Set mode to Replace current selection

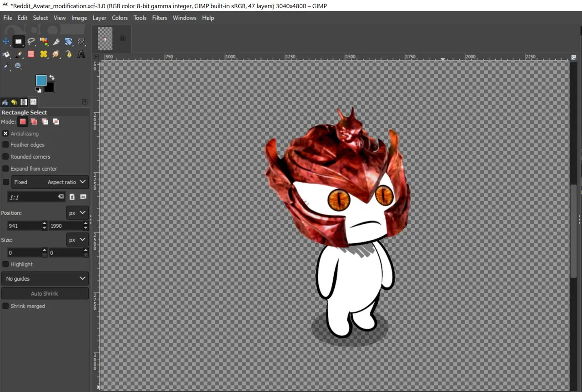pyautogui.click(x=23, y=121)
